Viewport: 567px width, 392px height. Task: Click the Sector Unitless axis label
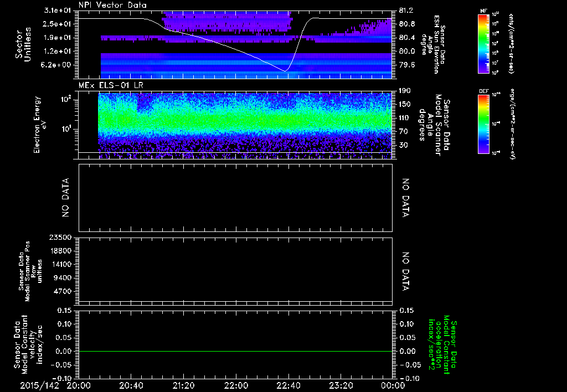[22, 44]
